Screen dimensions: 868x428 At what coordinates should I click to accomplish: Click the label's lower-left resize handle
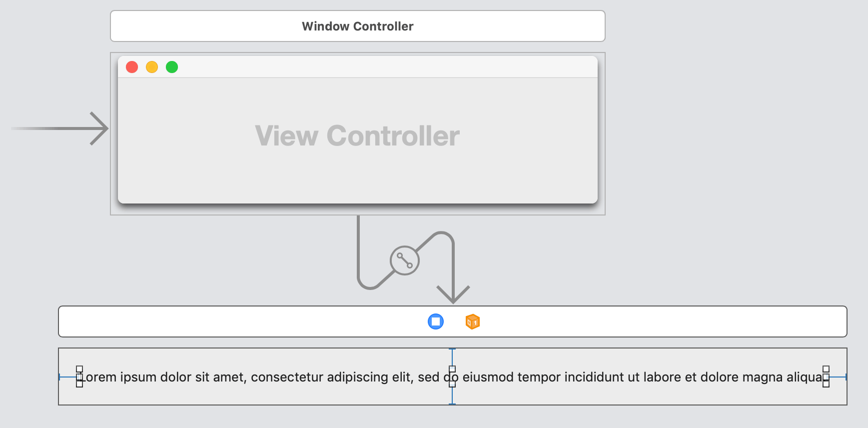click(x=79, y=384)
